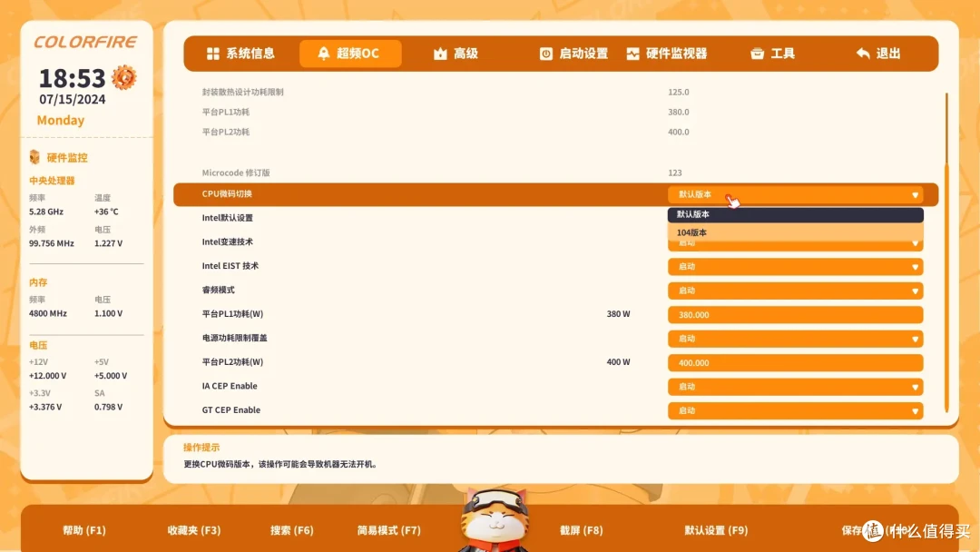The height and width of the screenshot is (552, 980).
Task: Open the Intel EIST 技术 dropdown
Action: [795, 267]
